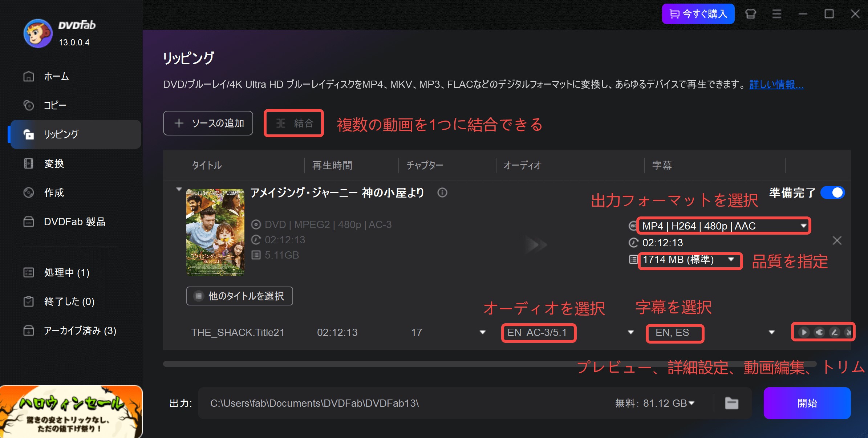This screenshot has width=868, height=438.
Task: Click the 処理中 list icon
Action: [29, 272]
